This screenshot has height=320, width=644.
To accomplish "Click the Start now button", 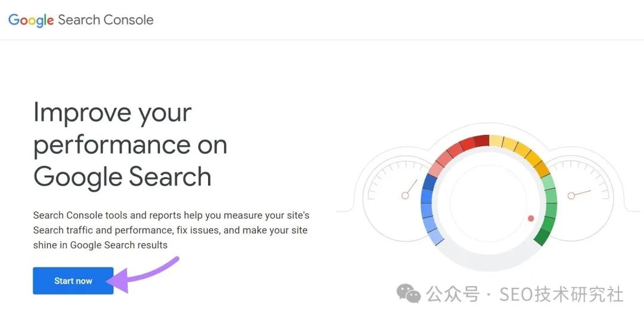I will click(73, 281).
